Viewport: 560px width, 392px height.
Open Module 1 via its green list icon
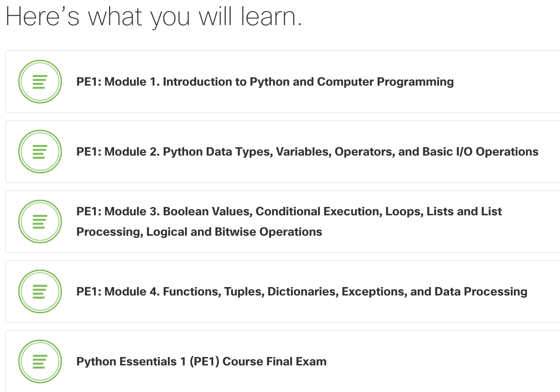point(40,82)
